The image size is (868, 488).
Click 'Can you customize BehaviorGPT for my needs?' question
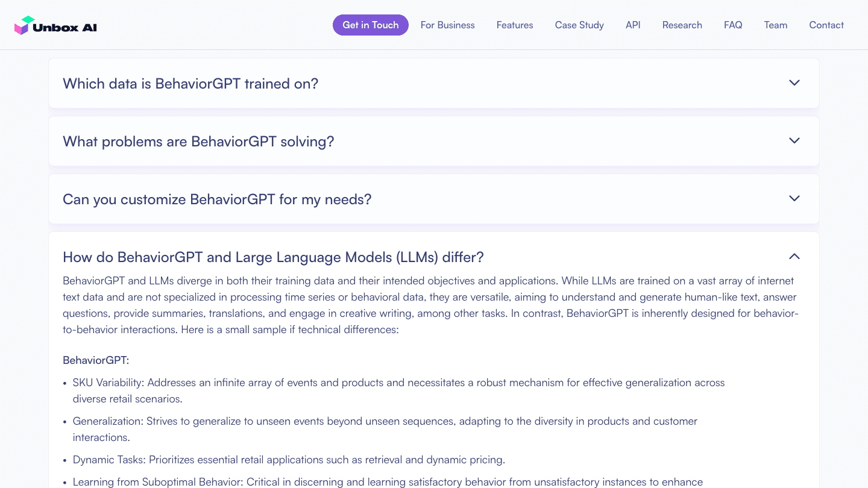click(217, 199)
